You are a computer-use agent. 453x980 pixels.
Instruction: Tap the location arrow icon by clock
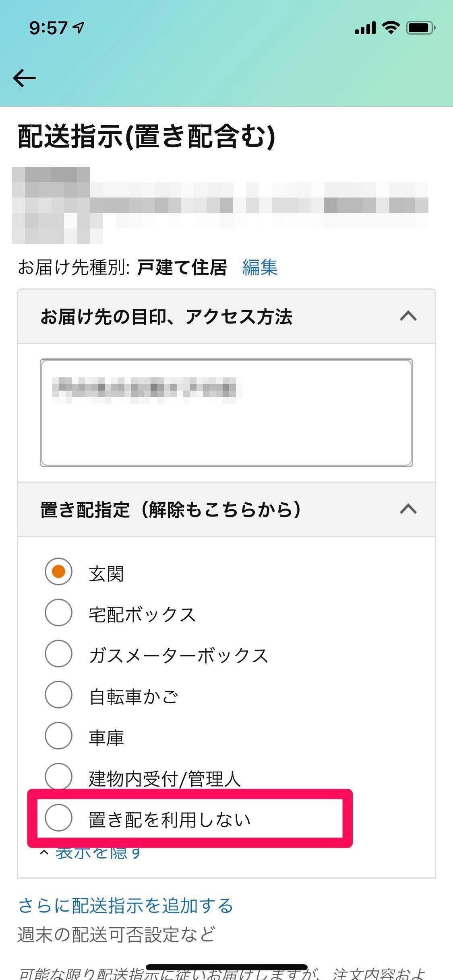tap(79, 27)
